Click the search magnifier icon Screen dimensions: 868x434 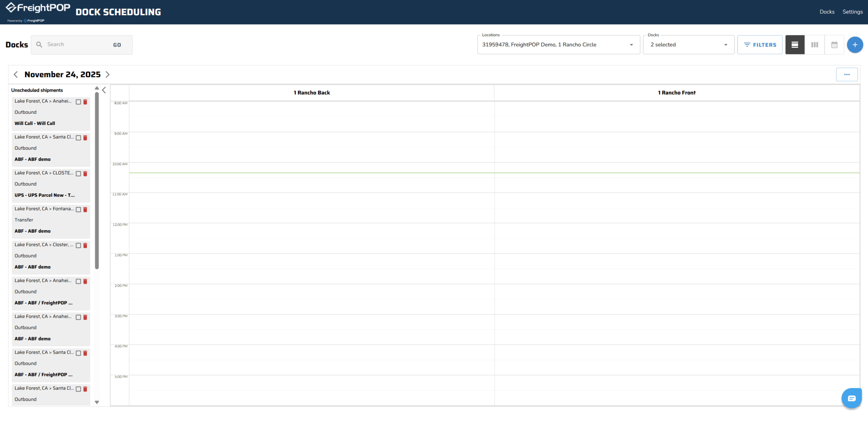click(39, 44)
